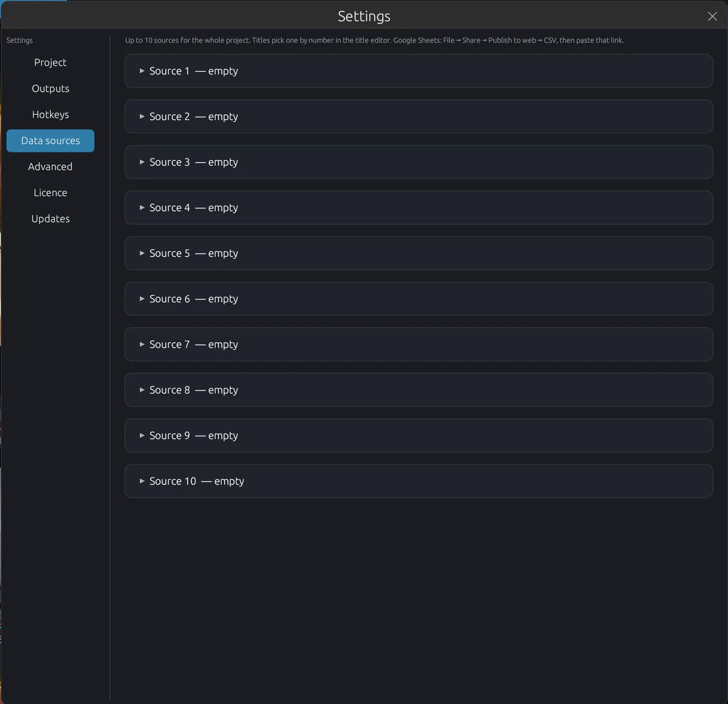This screenshot has height=704, width=728.
Task: Select the Data sources tab
Action: coord(50,140)
